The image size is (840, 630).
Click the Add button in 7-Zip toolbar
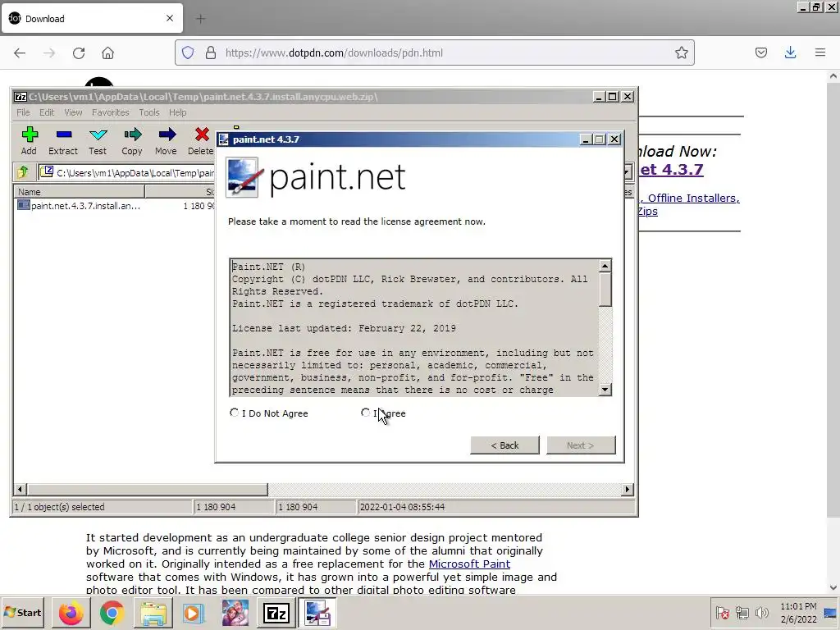coord(30,141)
